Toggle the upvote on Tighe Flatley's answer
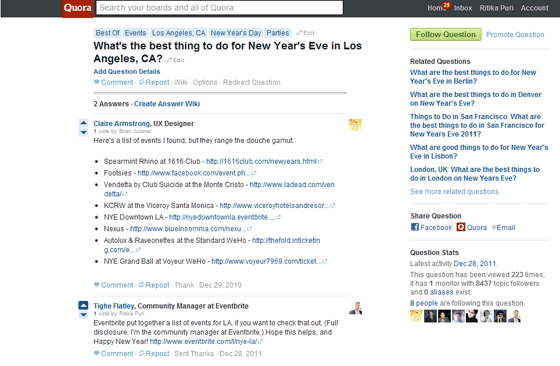This screenshot has height=366, width=560. [x=83, y=305]
